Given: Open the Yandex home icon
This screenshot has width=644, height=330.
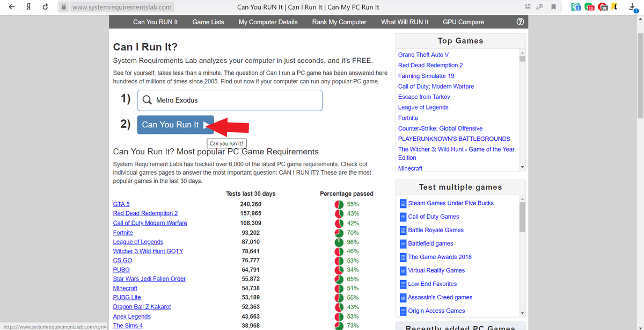Looking at the screenshot, I should 28,7.
